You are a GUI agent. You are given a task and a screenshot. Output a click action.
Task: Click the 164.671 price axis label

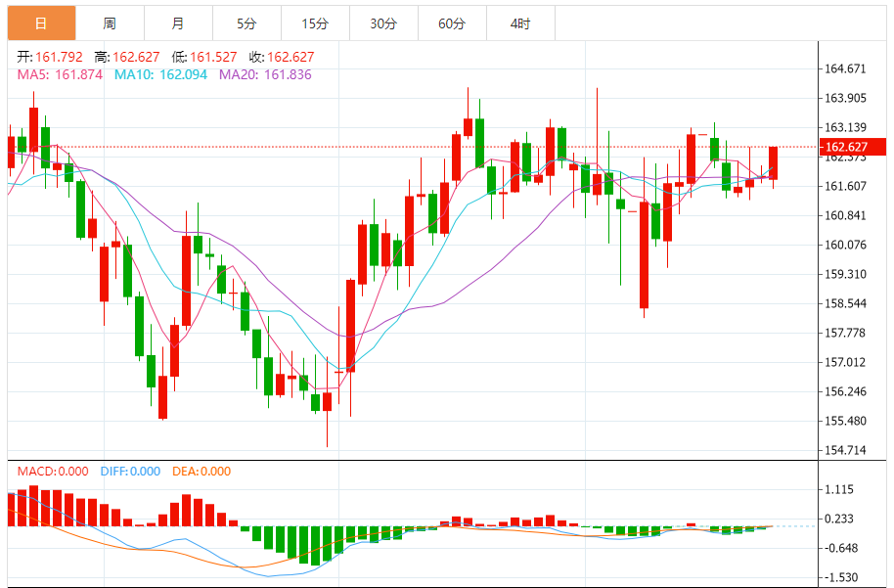point(845,69)
